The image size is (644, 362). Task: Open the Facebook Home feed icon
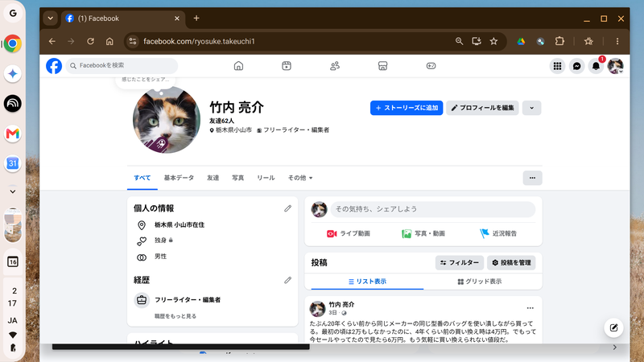point(238,66)
